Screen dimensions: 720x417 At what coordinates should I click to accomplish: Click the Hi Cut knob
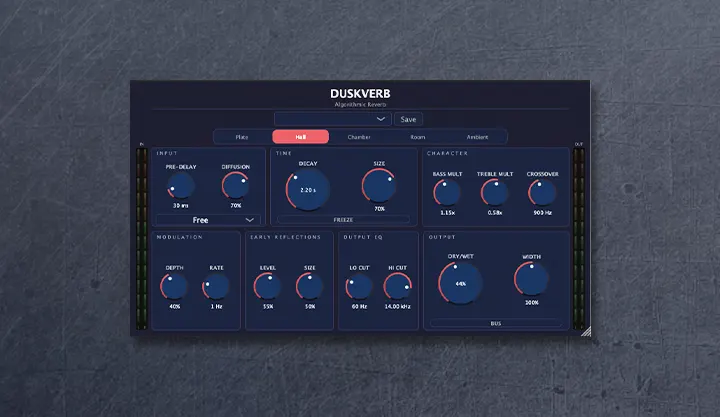pos(397,287)
